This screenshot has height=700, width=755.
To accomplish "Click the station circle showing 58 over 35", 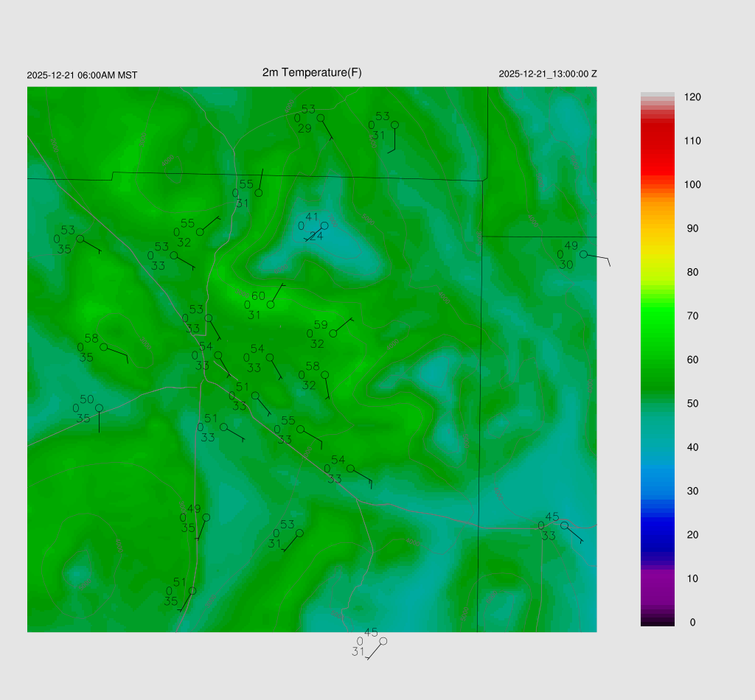I will 103,346.
